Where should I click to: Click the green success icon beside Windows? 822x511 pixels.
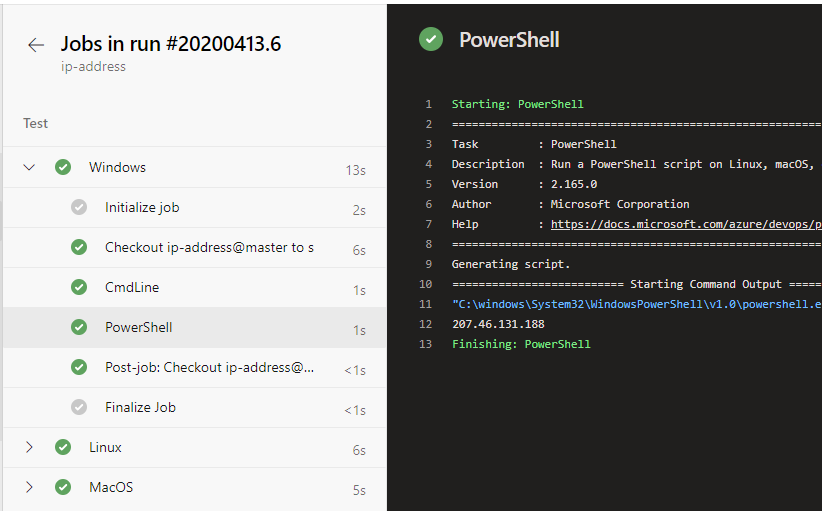point(63,167)
